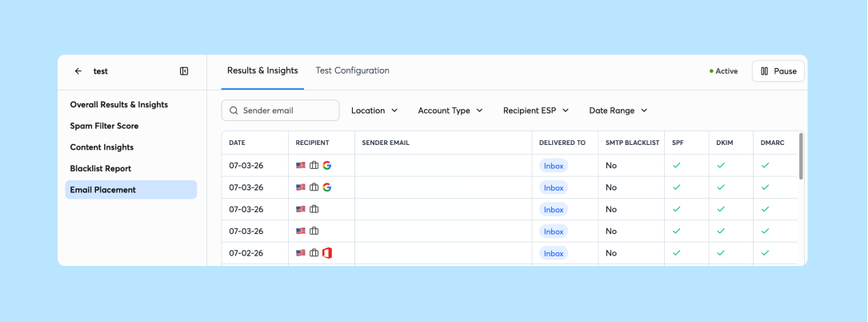Open the Test Configuration tab
The height and width of the screenshot is (322, 868).
pos(353,70)
